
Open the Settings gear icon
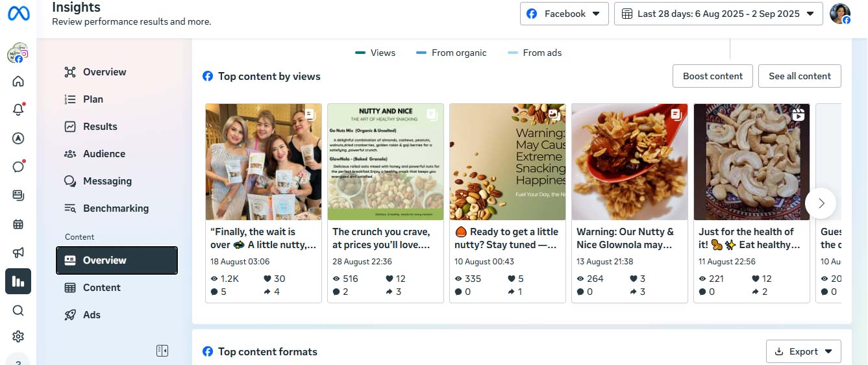(x=18, y=336)
